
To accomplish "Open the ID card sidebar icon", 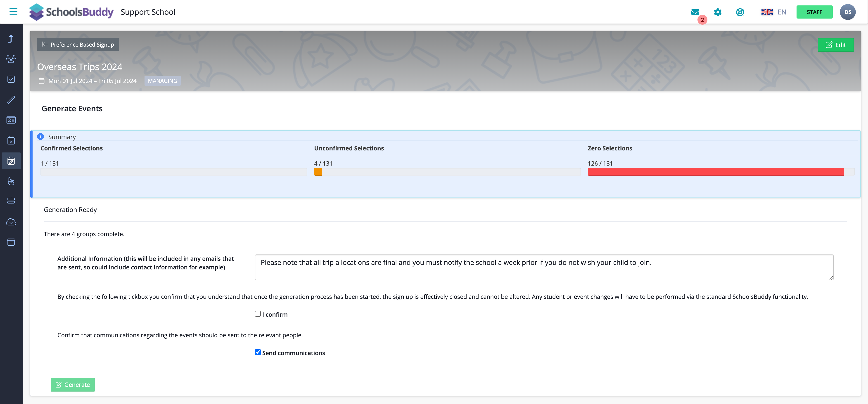I will 11,120.
